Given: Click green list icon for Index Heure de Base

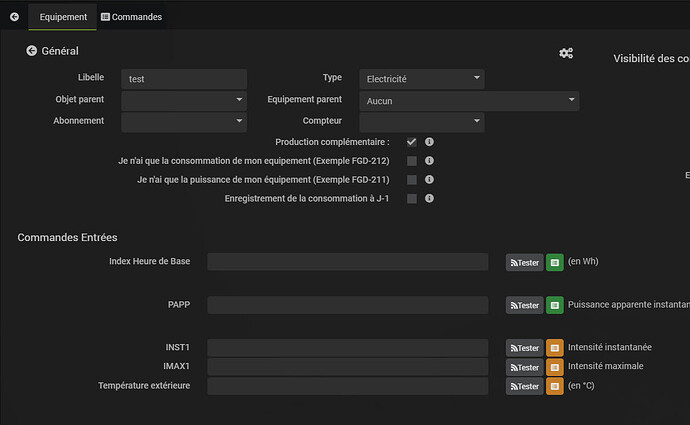Looking at the screenshot, I should (x=554, y=262).
